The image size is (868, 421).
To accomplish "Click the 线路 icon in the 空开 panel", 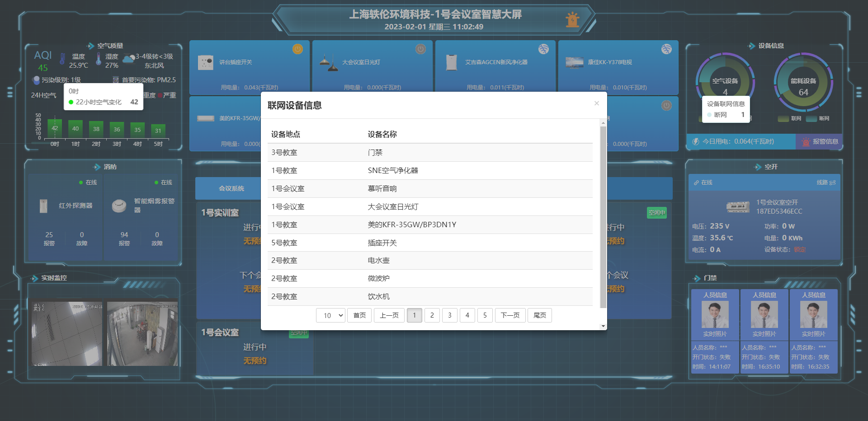I will 831,182.
